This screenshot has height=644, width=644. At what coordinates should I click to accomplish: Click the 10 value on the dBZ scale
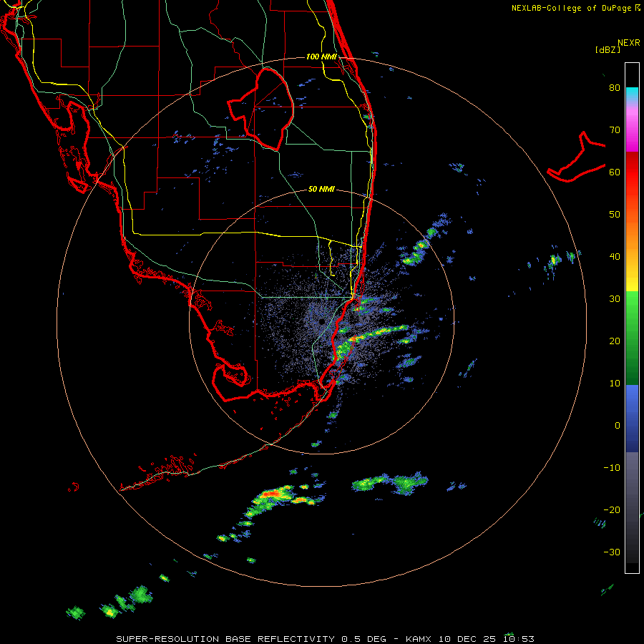(615, 384)
